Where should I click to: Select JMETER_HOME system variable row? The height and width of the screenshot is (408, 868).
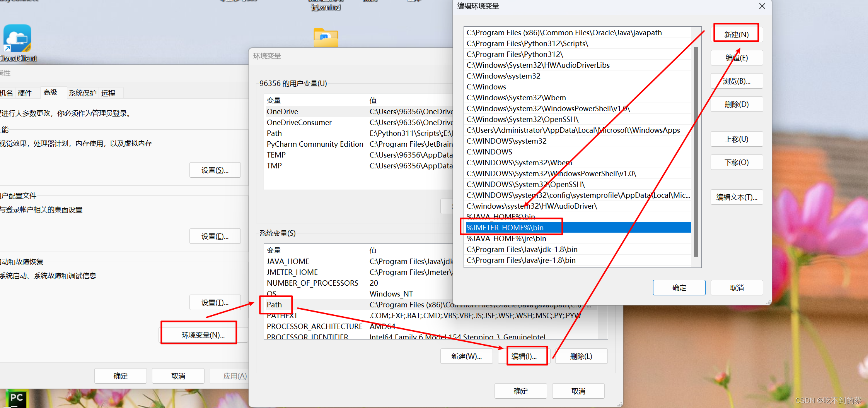[x=358, y=272]
